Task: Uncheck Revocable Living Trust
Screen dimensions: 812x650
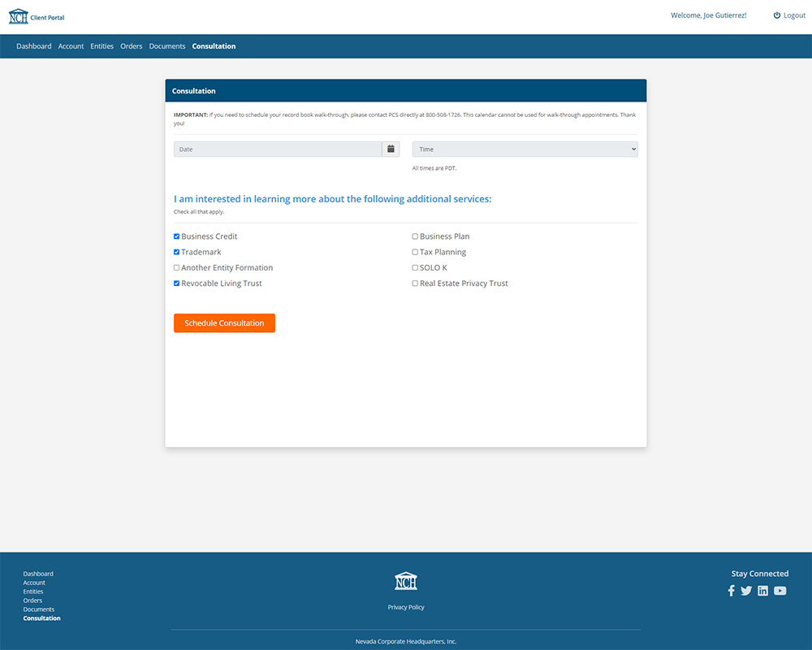Action: click(x=176, y=283)
